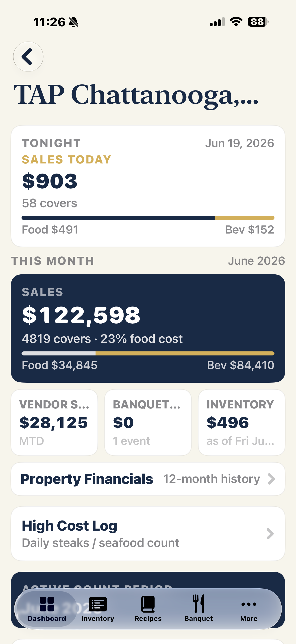Screen dimensions: 296x644
Task: Open the Banquet fork and knife icon
Action: click(x=199, y=604)
